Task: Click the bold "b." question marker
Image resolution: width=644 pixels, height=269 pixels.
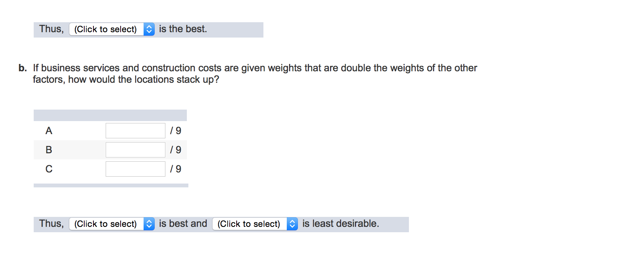Action: click(23, 68)
